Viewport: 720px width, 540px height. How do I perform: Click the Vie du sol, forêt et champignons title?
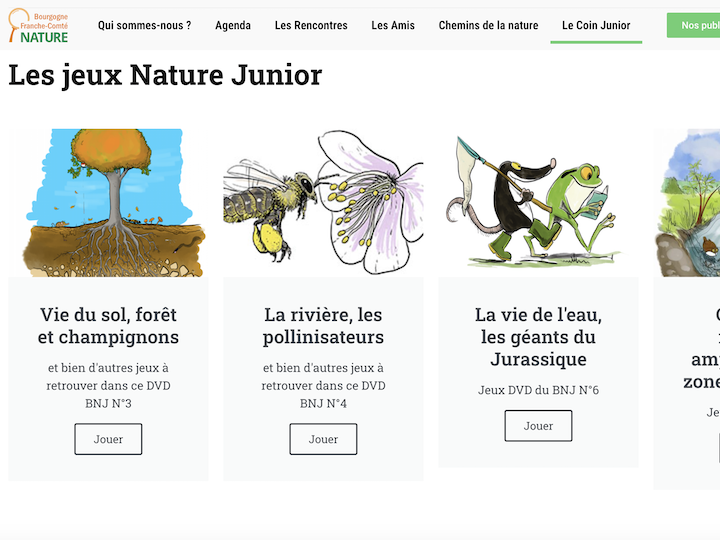108,326
